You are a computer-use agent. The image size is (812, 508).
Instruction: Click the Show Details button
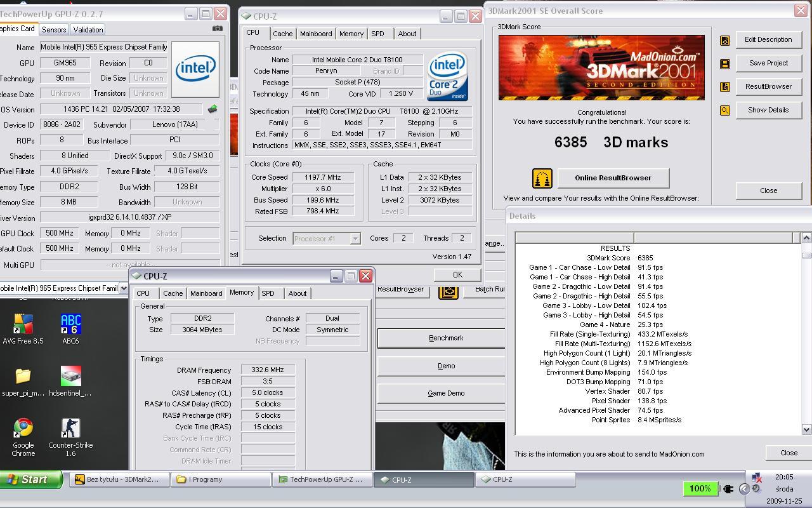pos(768,110)
